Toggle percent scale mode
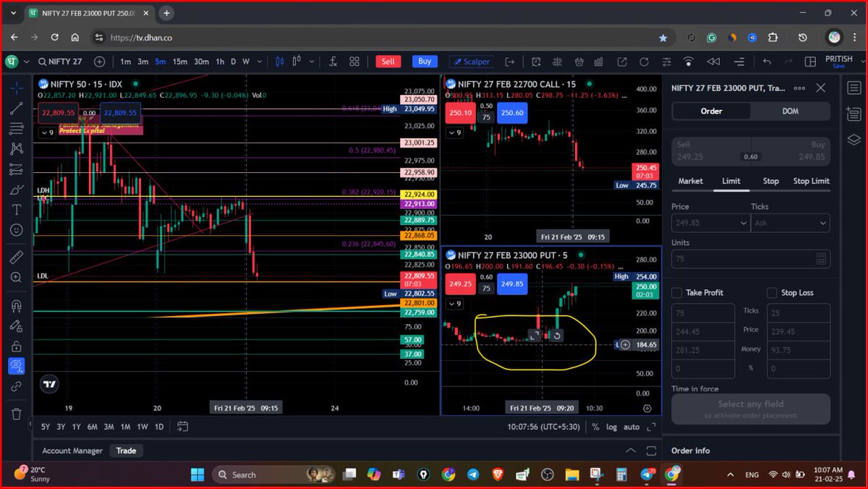The width and height of the screenshot is (868, 489). tap(595, 427)
